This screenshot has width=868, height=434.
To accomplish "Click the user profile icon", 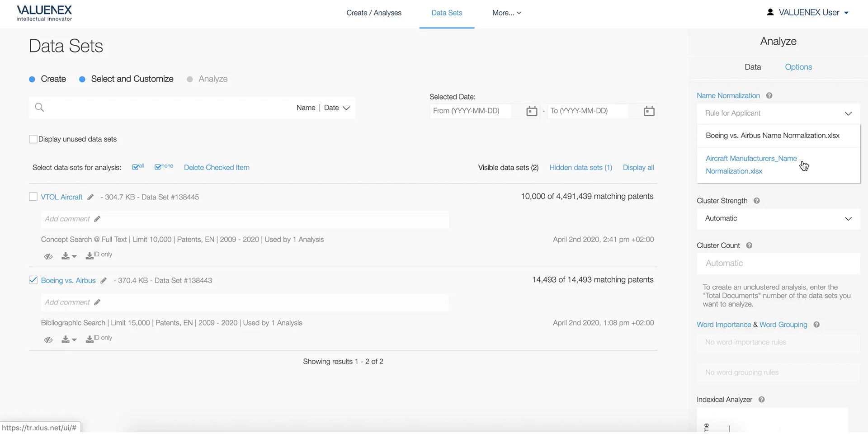I will point(770,12).
